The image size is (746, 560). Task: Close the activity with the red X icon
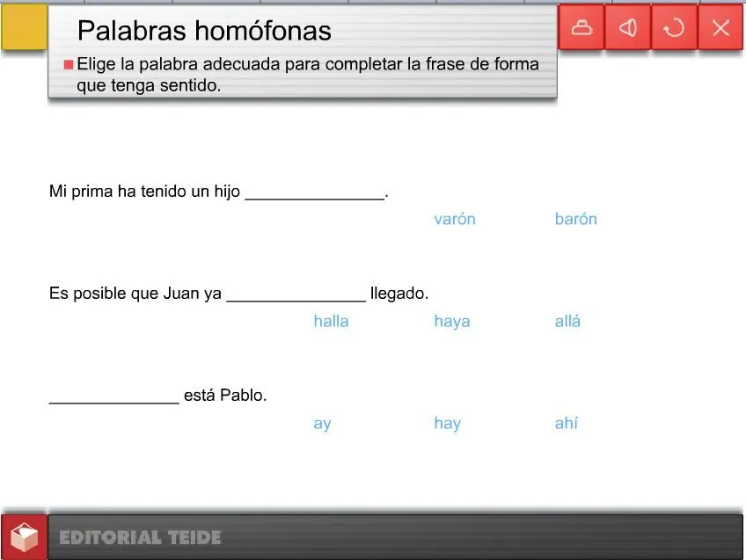coord(720,27)
